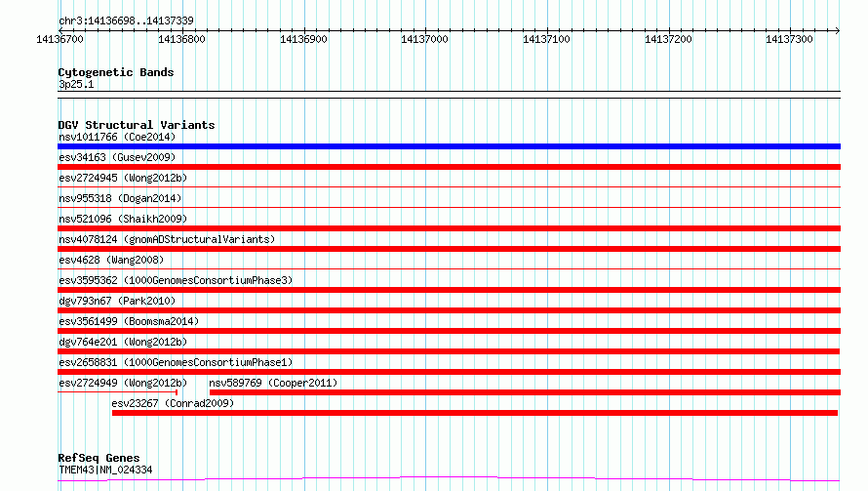Image resolution: width=868 pixels, height=491 pixels.
Task: Click the 14136800 ruler coordinate
Action: pyautogui.click(x=181, y=39)
